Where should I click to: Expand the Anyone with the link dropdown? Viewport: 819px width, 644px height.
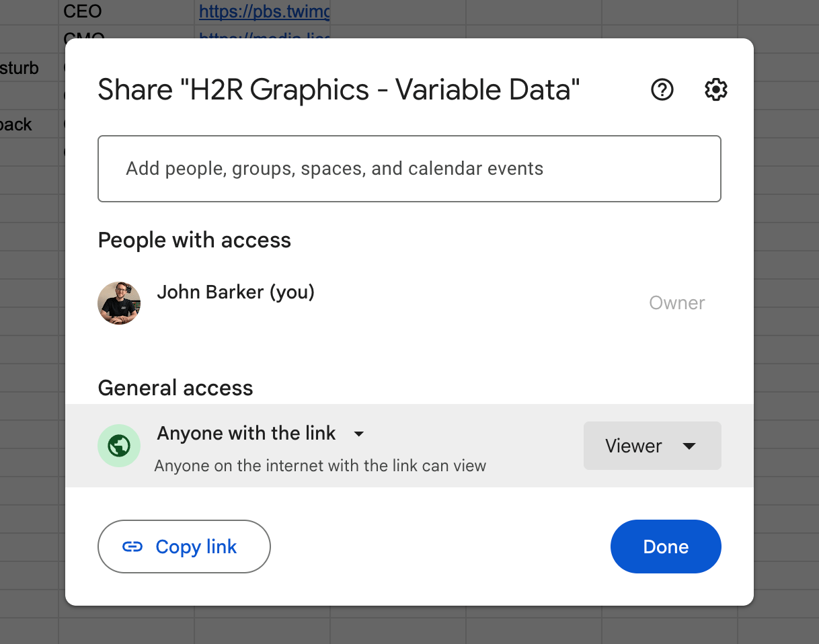pyautogui.click(x=359, y=434)
